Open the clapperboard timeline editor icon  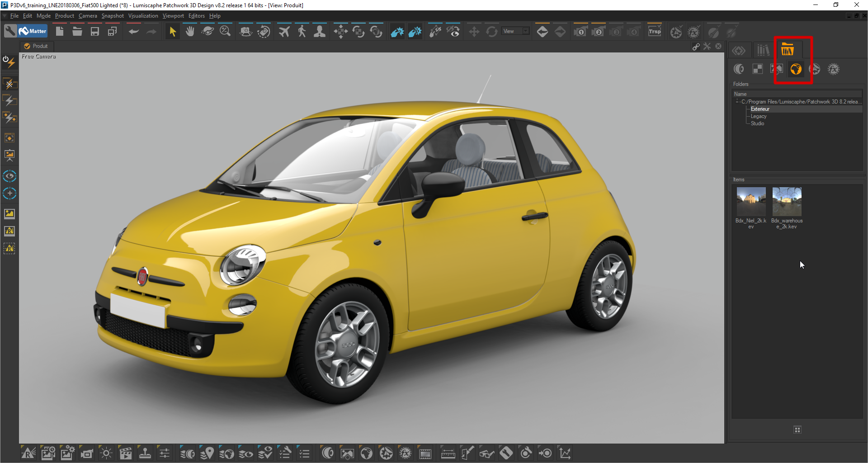click(x=125, y=453)
